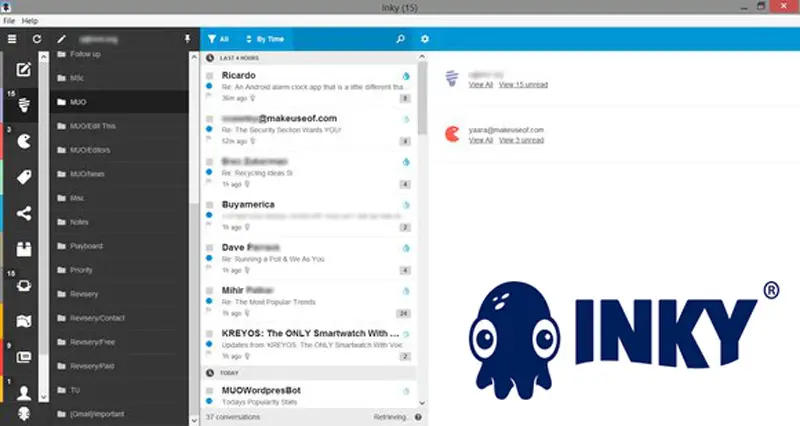This screenshot has width=800, height=426.
Task: Click the message list scroll down arrow
Action: (422, 403)
